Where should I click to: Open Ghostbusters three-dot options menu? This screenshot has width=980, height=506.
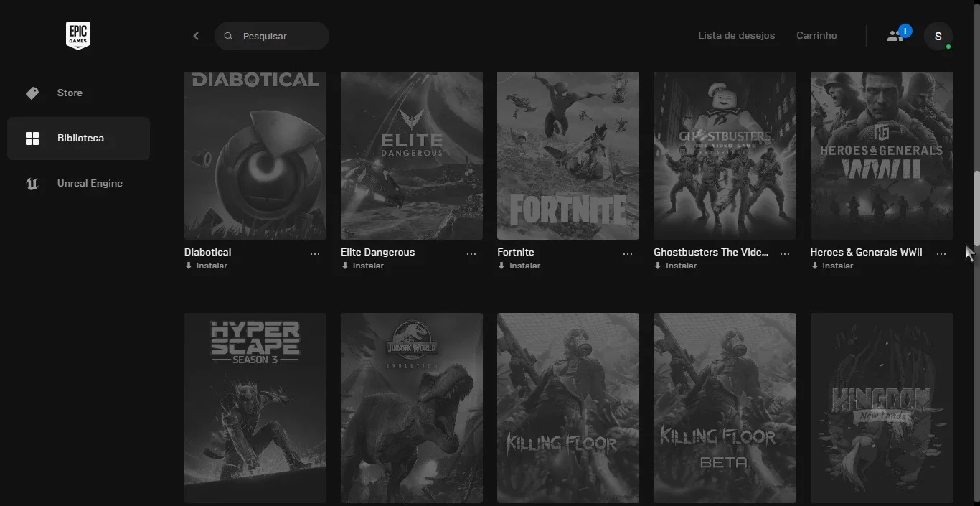785,253
